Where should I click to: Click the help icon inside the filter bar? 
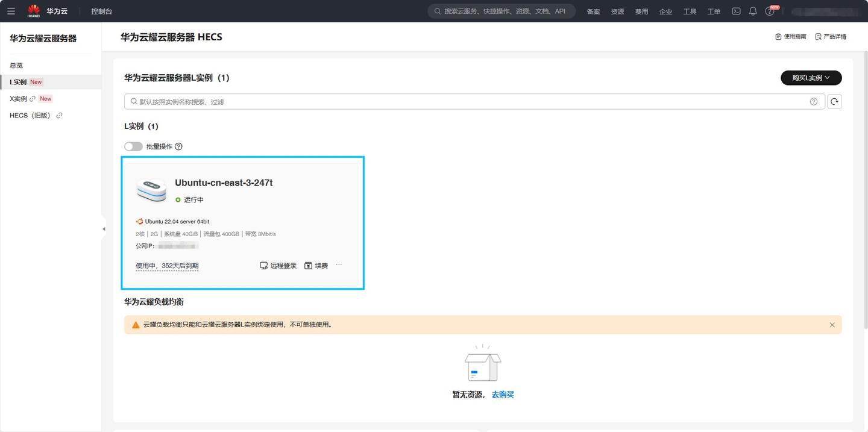coord(814,102)
